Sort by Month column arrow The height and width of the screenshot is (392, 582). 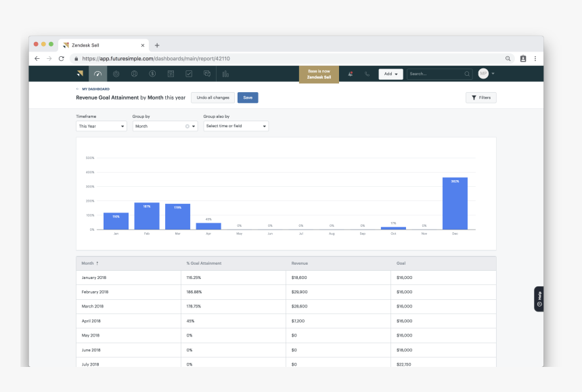click(97, 263)
